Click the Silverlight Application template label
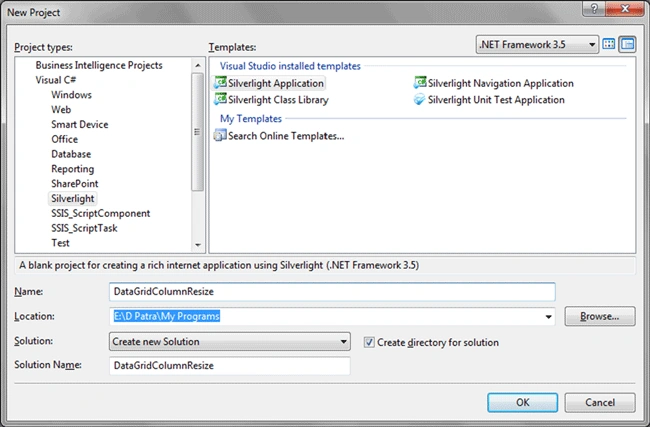This screenshot has width=650, height=427. pyautogui.click(x=276, y=83)
